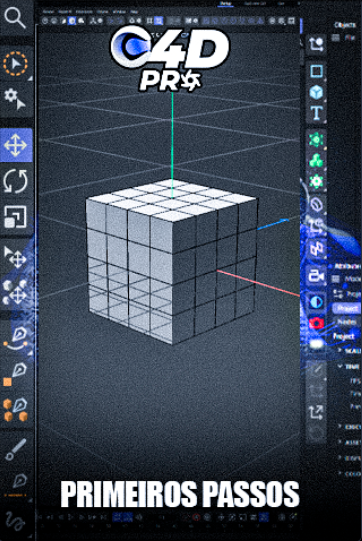Expand the COLOR section at panel bottom
The height and width of the screenshot is (541, 362).
tap(340, 473)
